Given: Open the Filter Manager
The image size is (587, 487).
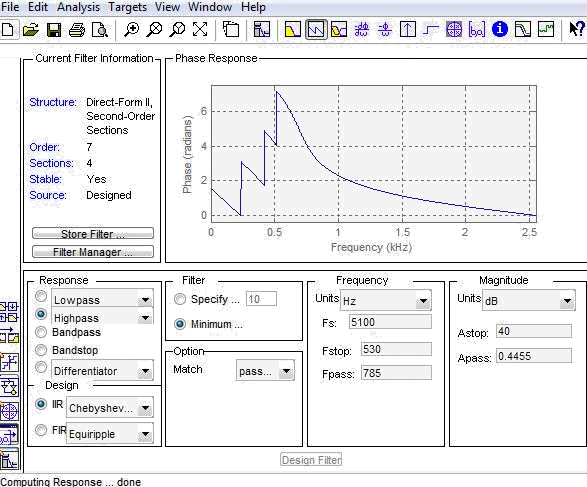Looking at the screenshot, I should [93, 252].
